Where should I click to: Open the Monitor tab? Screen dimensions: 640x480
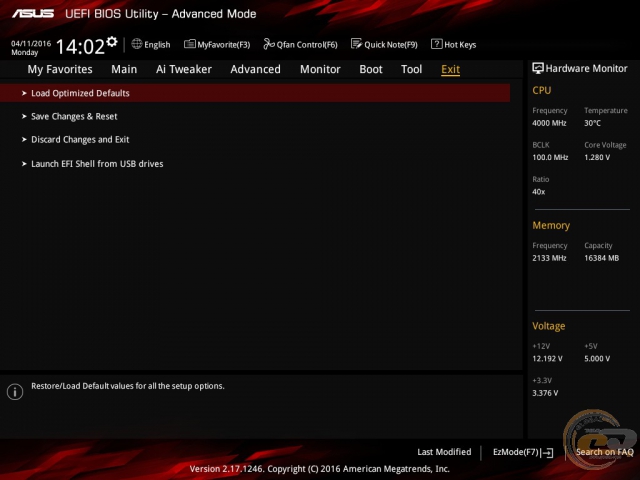320,69
